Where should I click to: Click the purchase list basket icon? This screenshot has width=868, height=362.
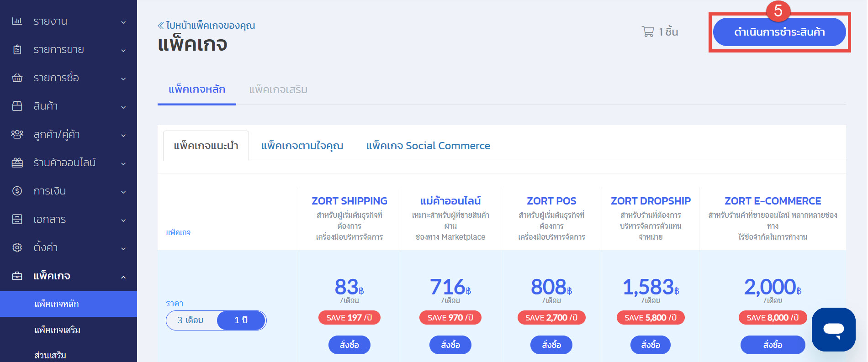point(17,78)
